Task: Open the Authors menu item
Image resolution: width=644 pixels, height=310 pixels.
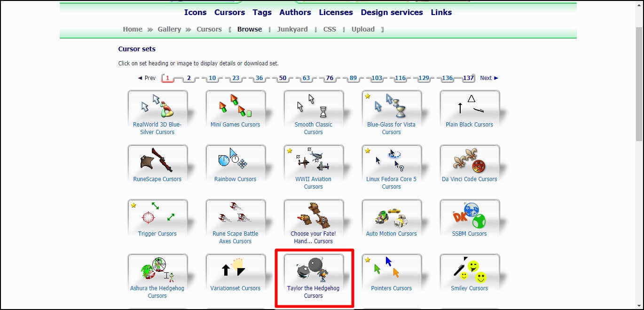Action: pos(295,12)
